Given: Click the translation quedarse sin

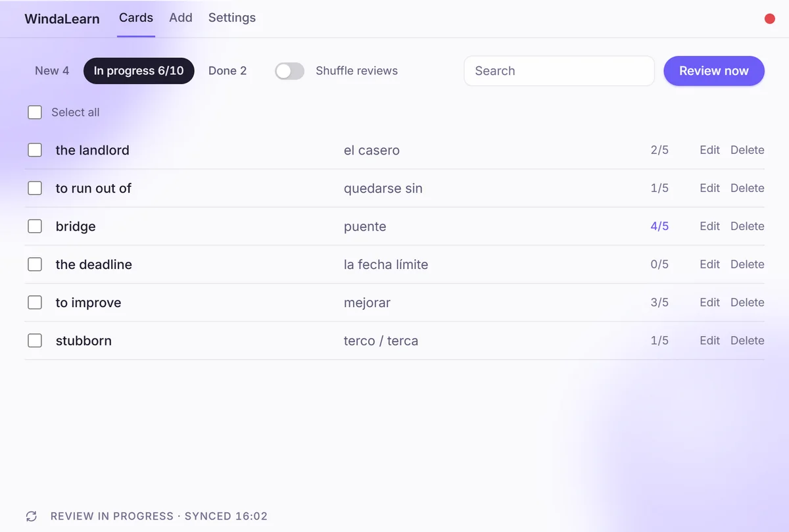Looking at the screenshot, I should coord(383,189).
